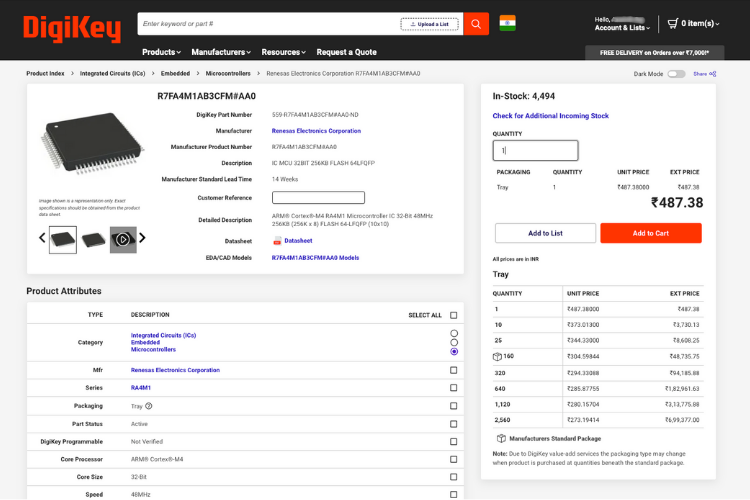Check the Select All checkbox
Viewport: 750px width, 500px height.
pyautogui.click(x=453, y=315)
